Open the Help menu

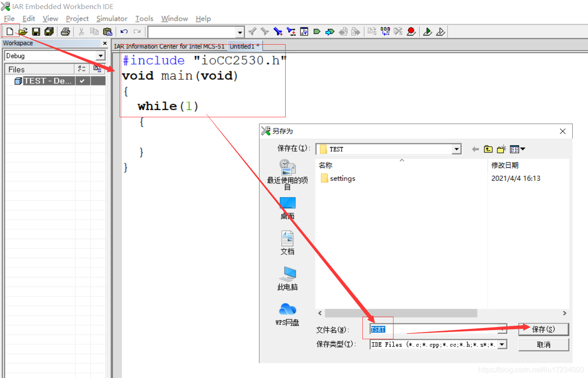coord(203,18)
